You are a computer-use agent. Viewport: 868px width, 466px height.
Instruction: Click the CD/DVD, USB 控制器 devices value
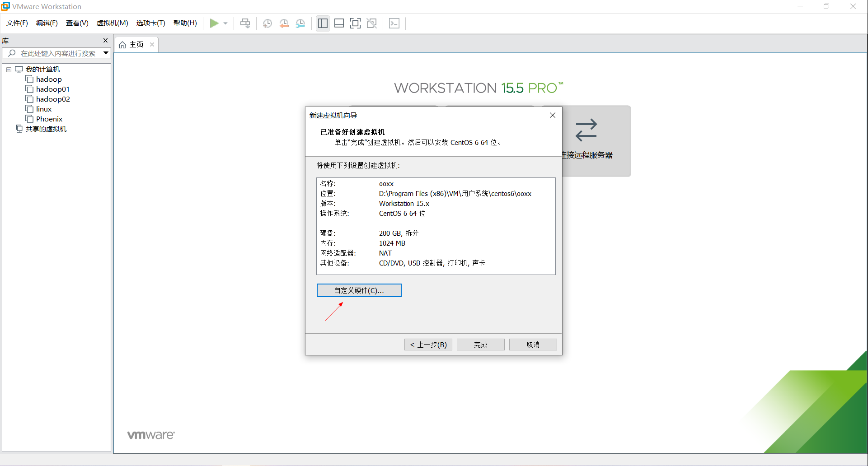point(432,263)
